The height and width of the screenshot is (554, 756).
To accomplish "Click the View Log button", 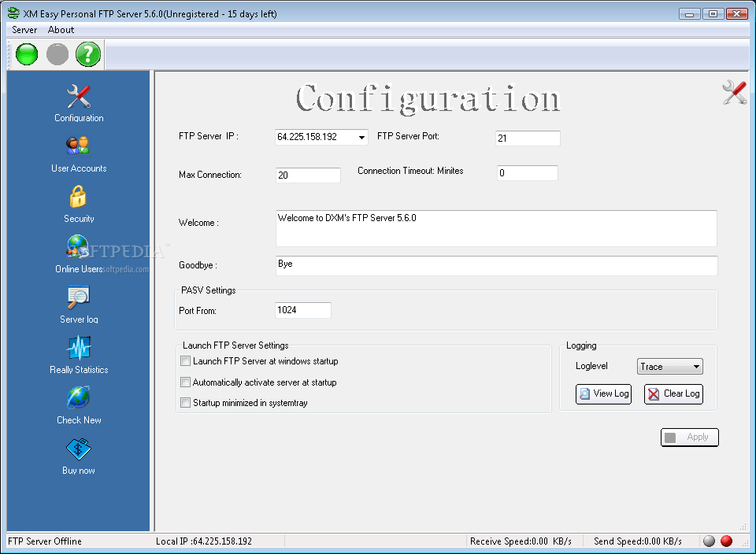I will click(604, 393).
